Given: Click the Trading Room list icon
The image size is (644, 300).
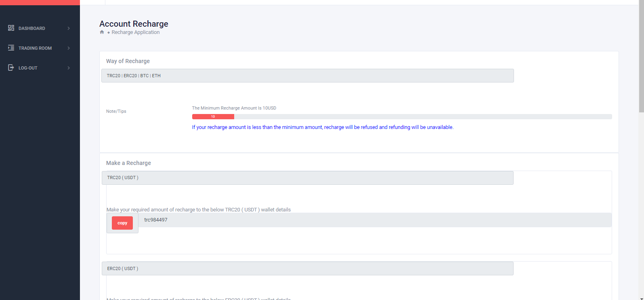Looking at the screenshot, I should click(x=11, y=48).
